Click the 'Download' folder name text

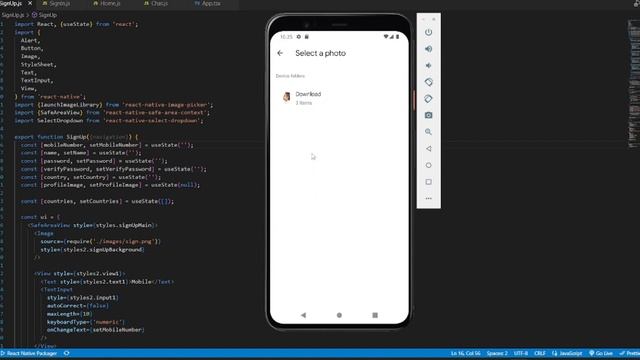308,94
